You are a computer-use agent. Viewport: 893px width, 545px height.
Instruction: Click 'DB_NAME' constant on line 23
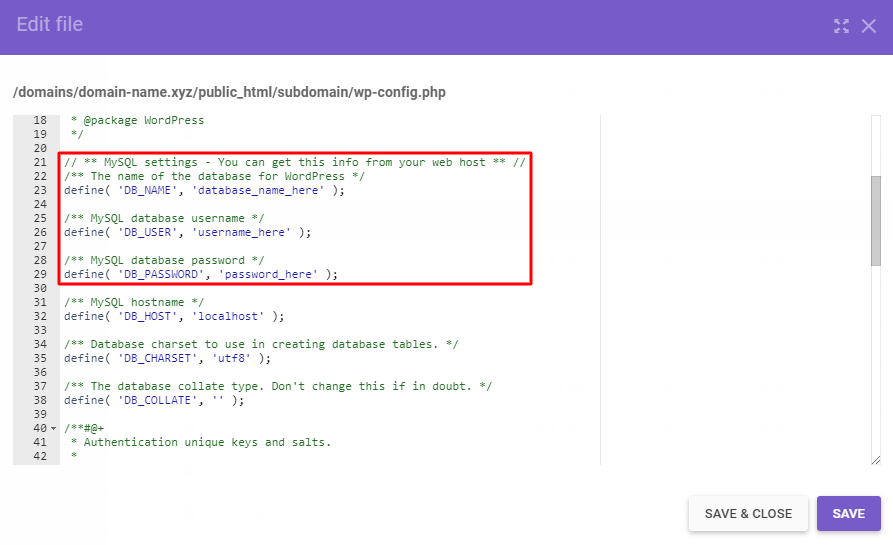148,190
